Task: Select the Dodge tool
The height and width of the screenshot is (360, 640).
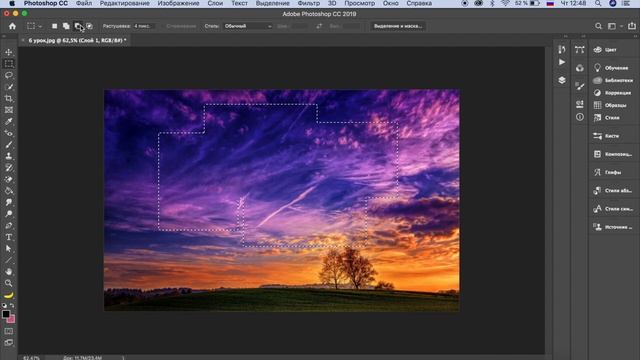Action: (x=9, y=213)
